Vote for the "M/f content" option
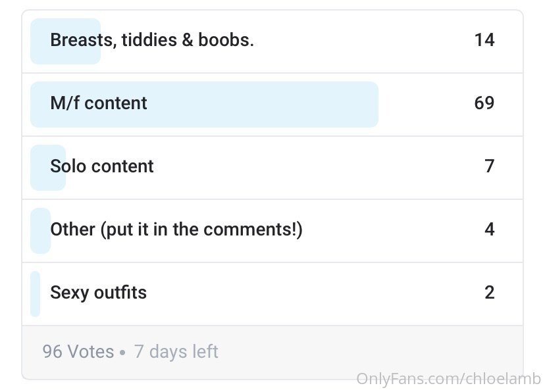The width and height of the screenshot is (545, 392). tap(272, 105)
